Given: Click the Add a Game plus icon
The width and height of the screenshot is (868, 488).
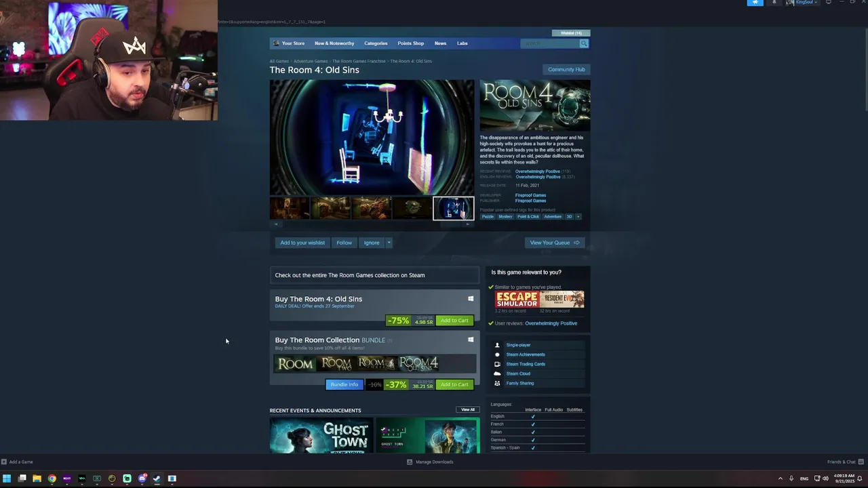Looking at the screenshot, I should coord(5,462).
